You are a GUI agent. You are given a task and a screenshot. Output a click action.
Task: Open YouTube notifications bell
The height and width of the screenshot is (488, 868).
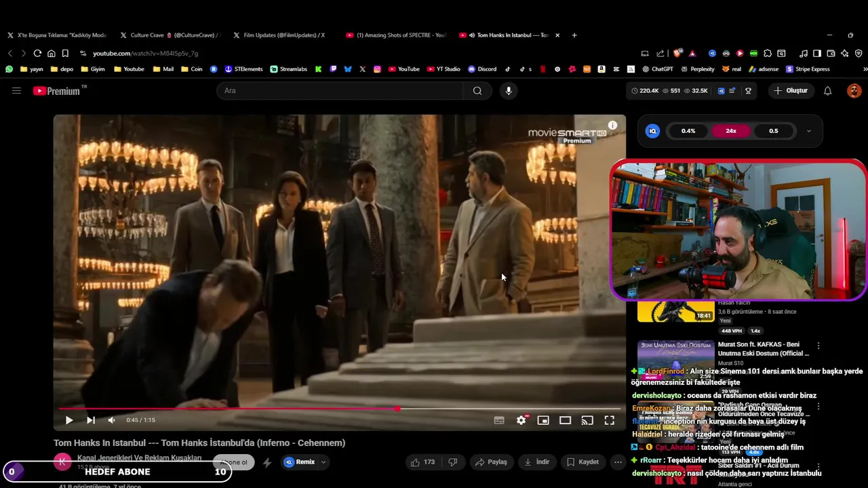827,90
